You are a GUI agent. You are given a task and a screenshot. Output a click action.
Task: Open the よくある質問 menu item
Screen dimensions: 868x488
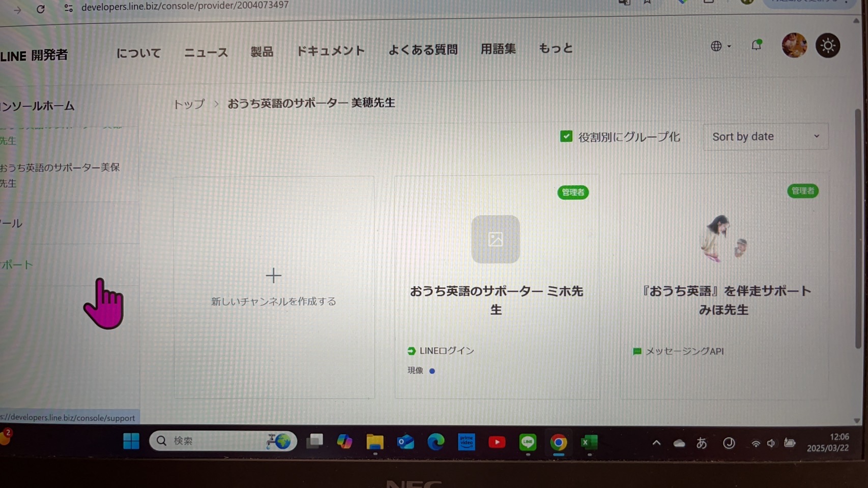(423, 50)
